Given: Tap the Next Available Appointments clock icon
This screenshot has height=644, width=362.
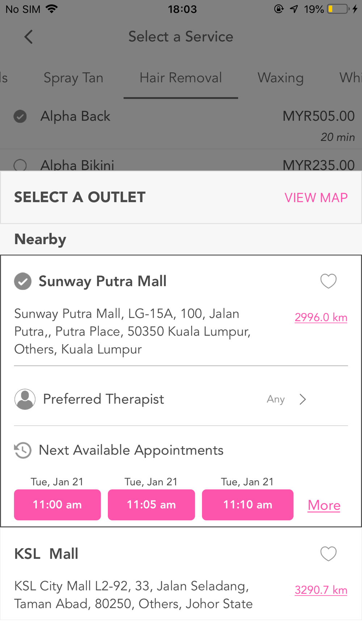Looking at the screenshot, I should pos(23,450).
